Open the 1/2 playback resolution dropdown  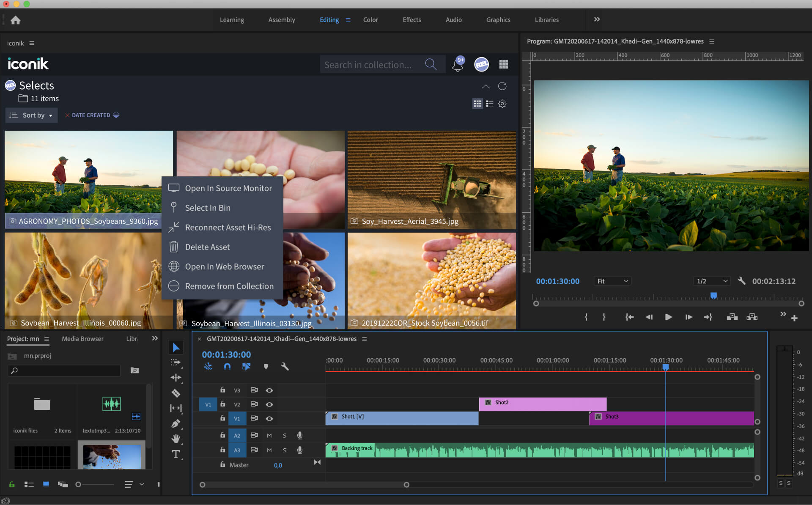coord(712,281)
